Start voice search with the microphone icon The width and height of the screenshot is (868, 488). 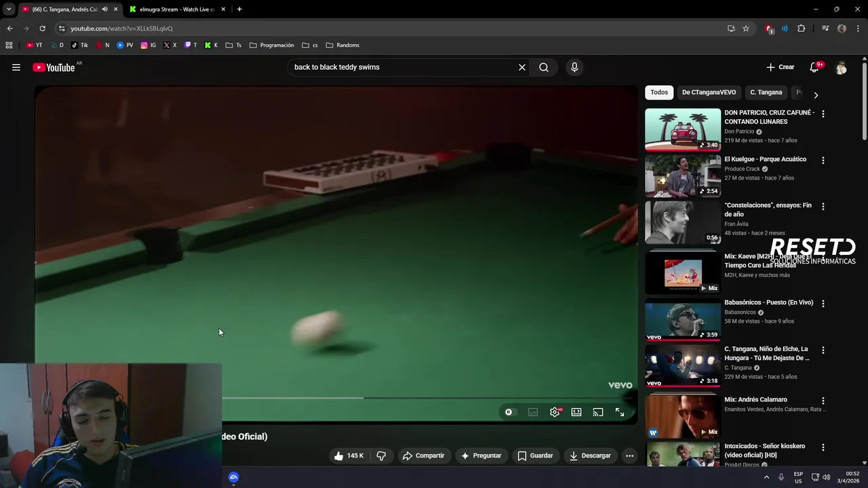coord(574,67)
